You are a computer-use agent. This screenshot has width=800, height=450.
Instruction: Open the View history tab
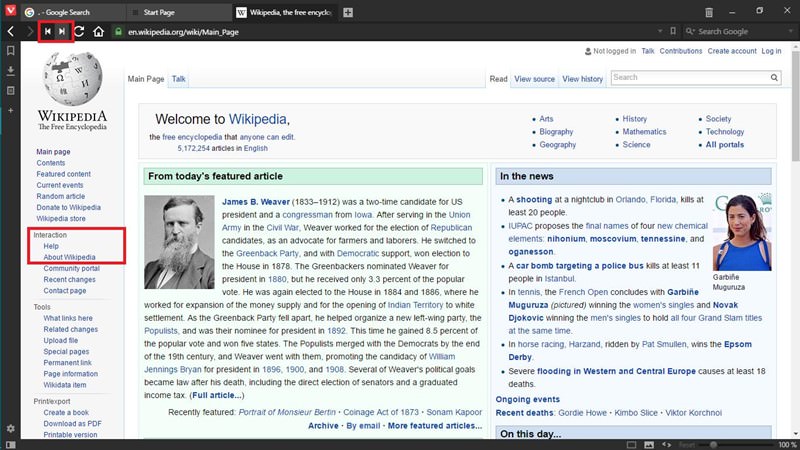pyautogui.click(x=582, y=79)
